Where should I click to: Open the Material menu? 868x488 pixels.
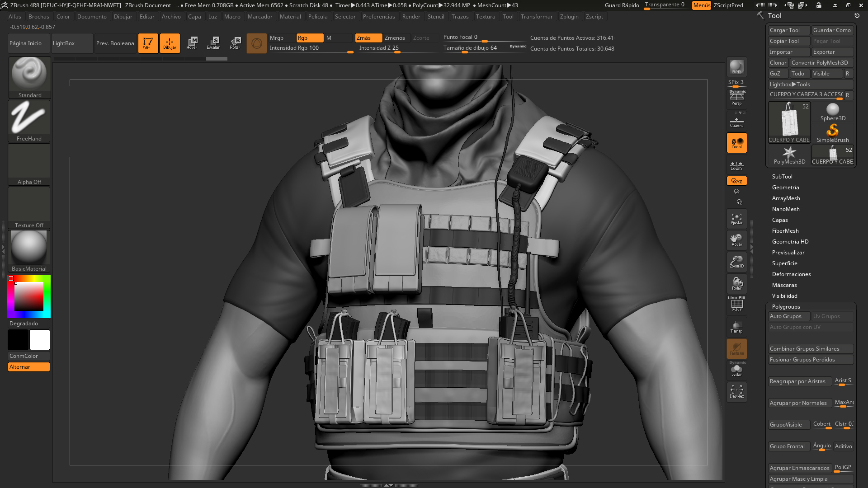click(290, 17)
